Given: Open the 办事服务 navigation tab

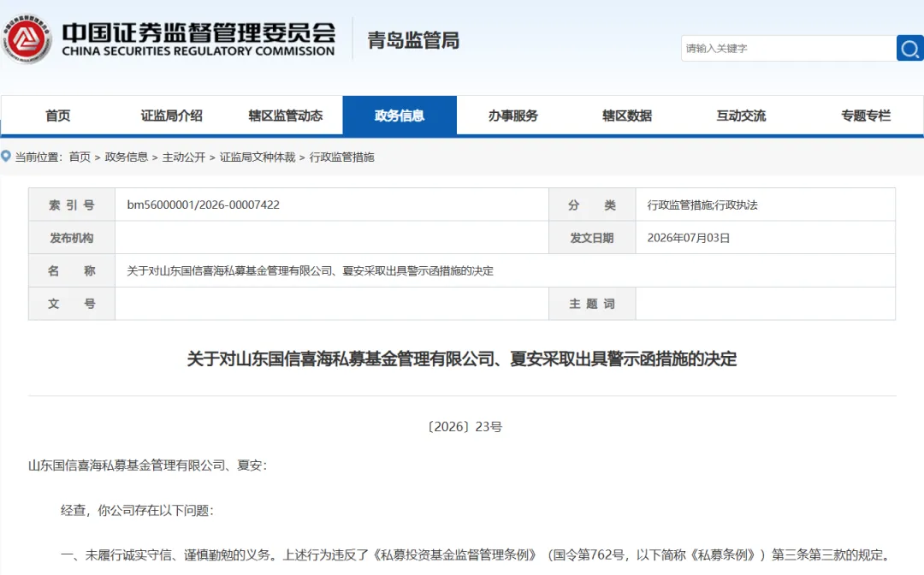Looking at the screenshot, I should [x=513, y=116].
